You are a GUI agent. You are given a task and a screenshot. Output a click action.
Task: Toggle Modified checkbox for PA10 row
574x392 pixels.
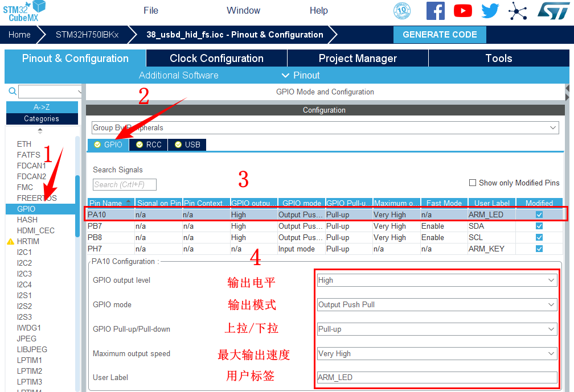(539, 214)
